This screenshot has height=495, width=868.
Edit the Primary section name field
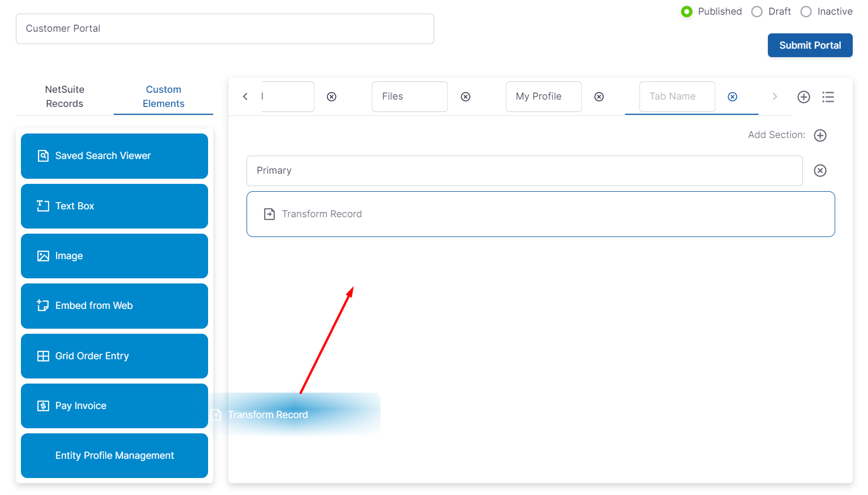click(524, 171)
